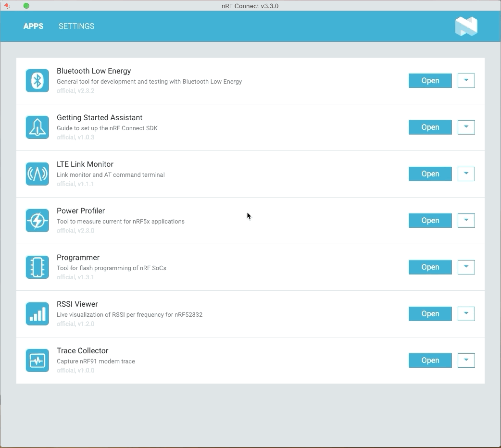This screenshot has width=501, height=448.
Task: Click version label "official, v2.3.0"
Action: 75,231
